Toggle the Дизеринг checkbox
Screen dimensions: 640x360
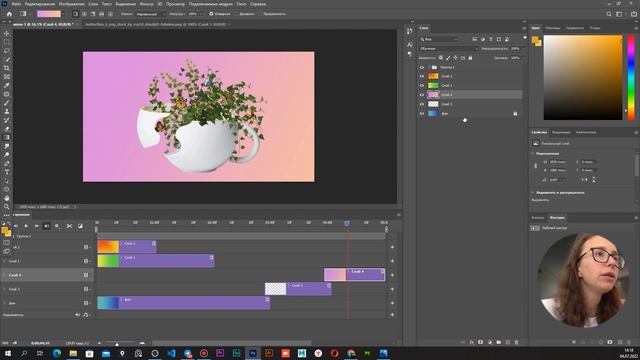click(x=236, y=14)
